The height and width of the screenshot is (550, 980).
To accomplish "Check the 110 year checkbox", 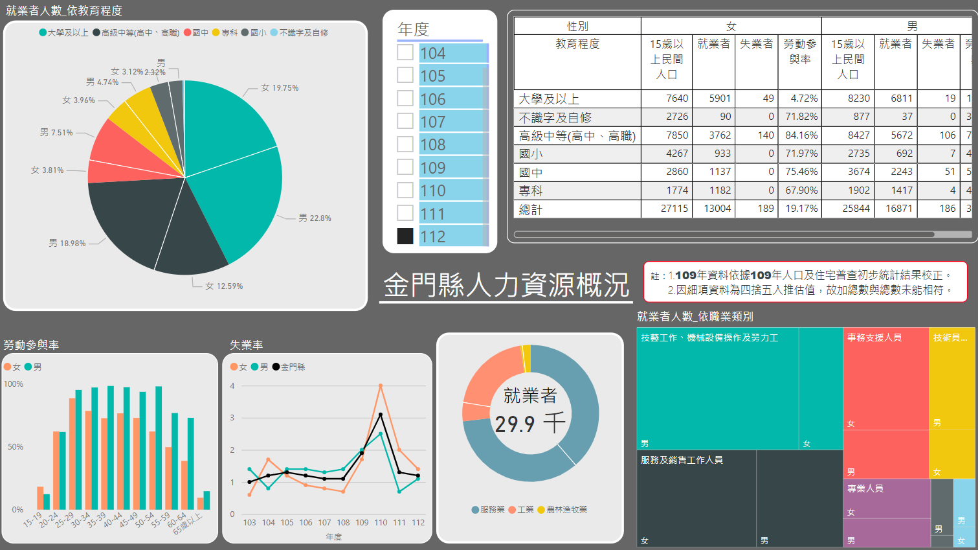I will 405,190.
